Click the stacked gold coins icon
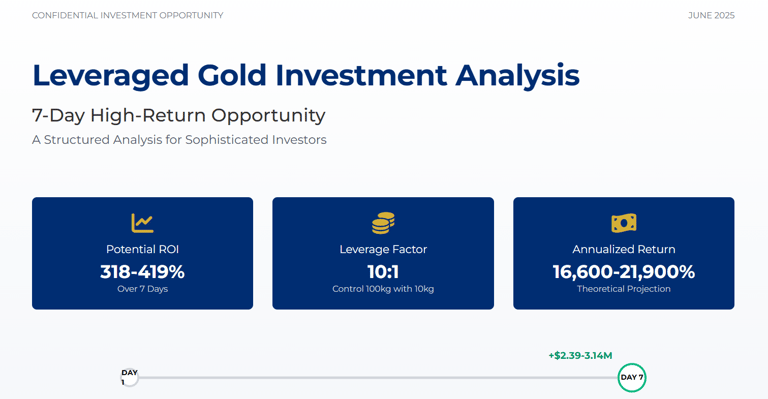768x399 pixels. click(383, 223)
